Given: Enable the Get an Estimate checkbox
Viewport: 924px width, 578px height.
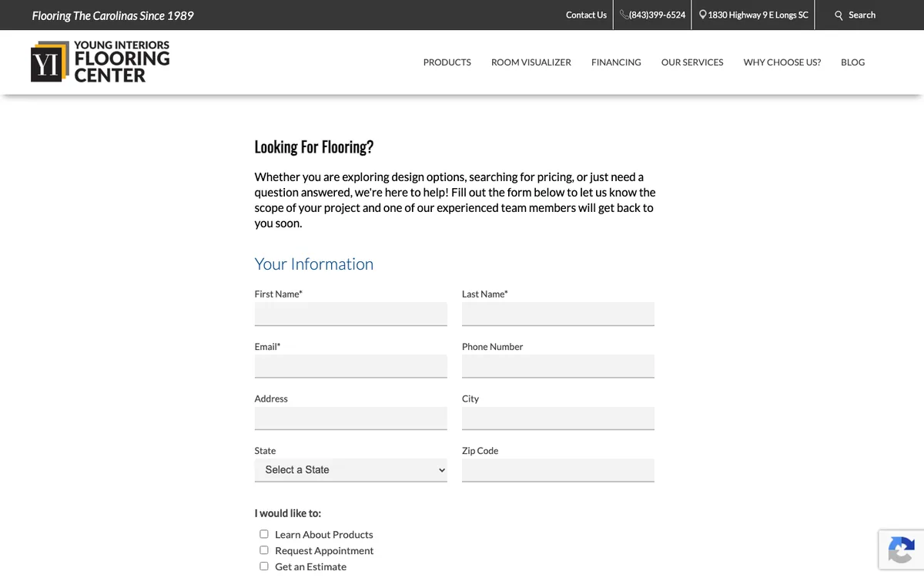Looking at the screenshot, I should [x=264, y=566].
